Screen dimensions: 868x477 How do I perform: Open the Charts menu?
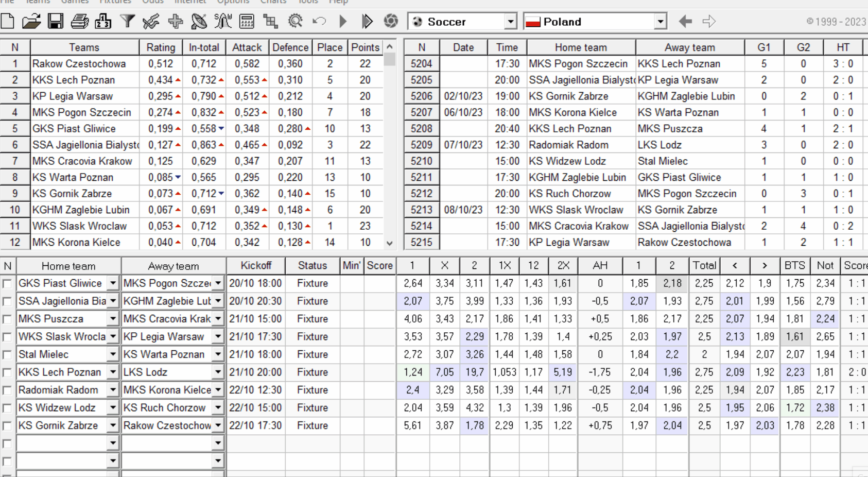[x=273, y=2]
